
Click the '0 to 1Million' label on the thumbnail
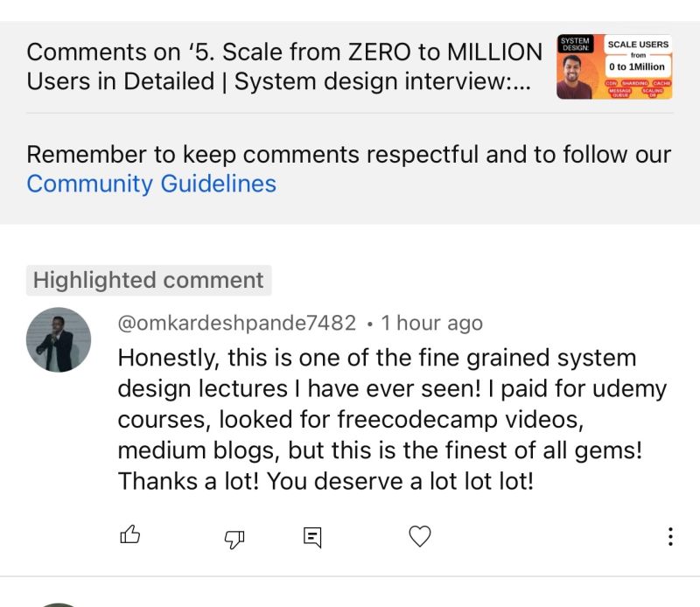[637, 66]
